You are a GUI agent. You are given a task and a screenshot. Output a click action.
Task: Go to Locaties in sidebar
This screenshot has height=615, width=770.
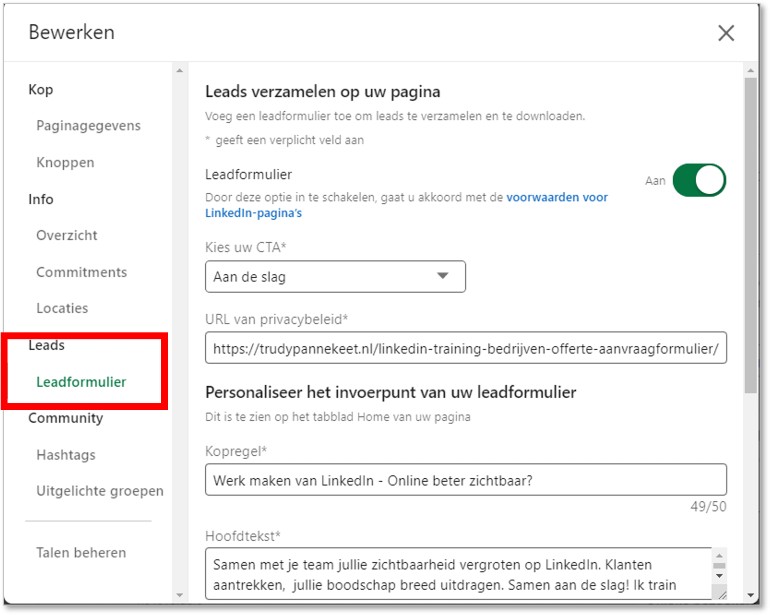62,308
